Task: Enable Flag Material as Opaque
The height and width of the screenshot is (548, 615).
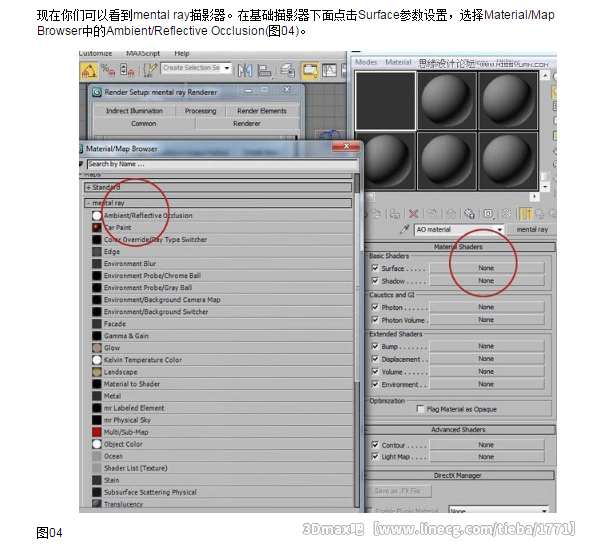Action: 420,409
